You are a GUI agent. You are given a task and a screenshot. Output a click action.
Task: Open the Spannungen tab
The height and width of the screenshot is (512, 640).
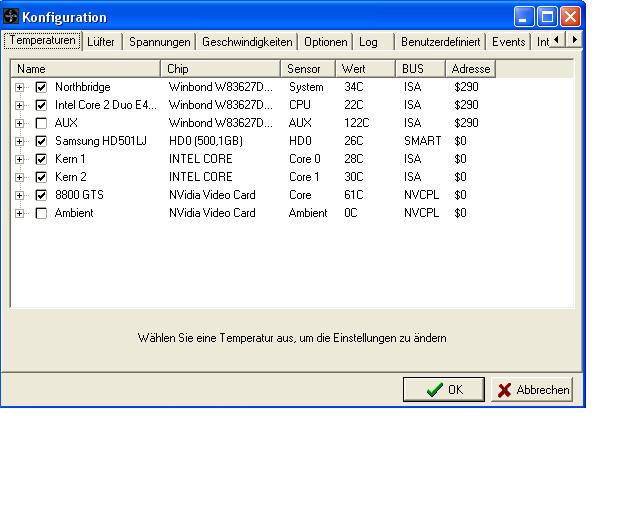pos(160,42)
